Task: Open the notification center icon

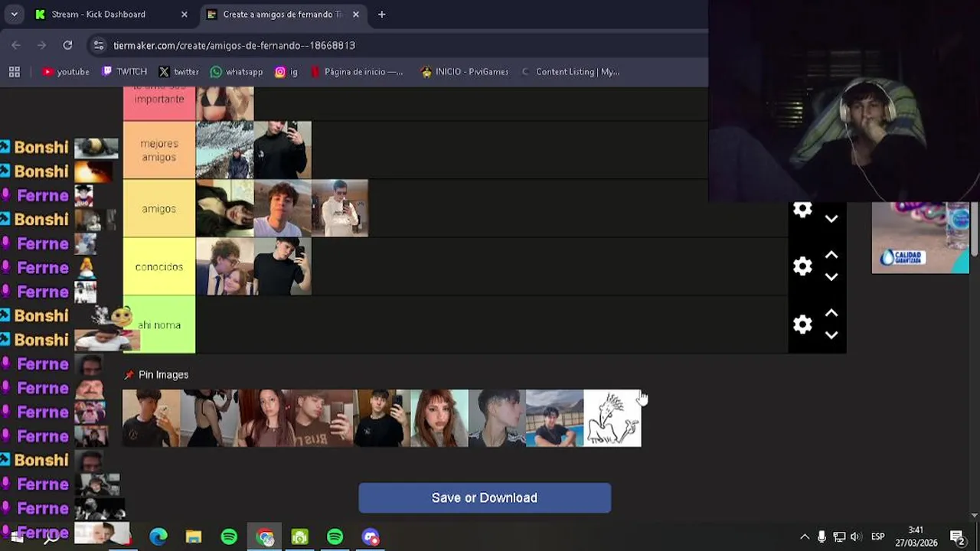Action: coord(957,536)
